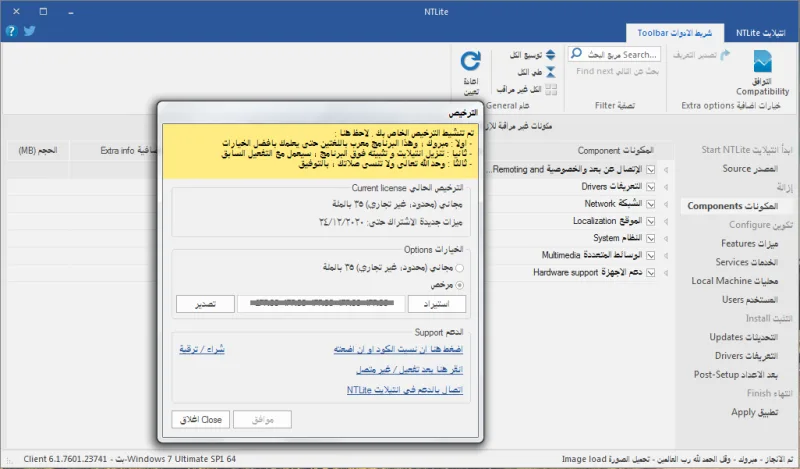Open the NTLite support contact link
800x469 pixels.
(405, 390)
